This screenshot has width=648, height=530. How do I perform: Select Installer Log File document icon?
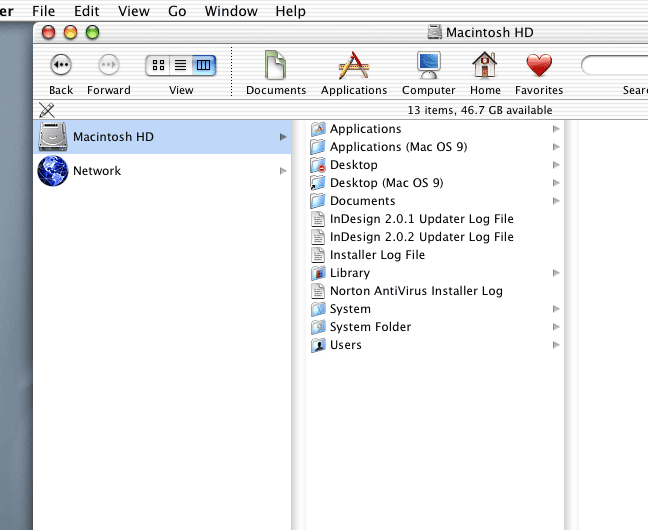[318, 255]
